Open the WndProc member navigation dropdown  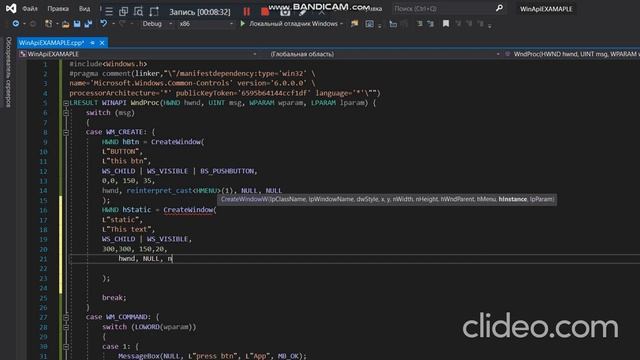(571, 54)
